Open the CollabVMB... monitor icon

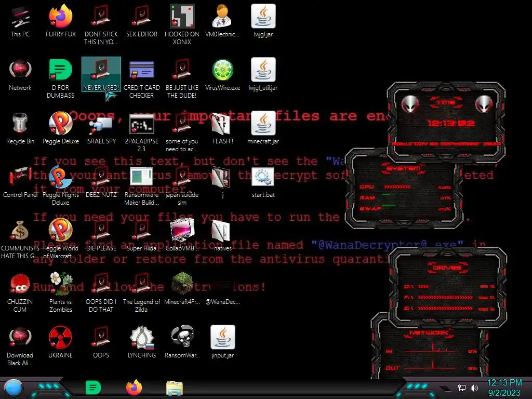pyautogui.click(x=182, y=235)
